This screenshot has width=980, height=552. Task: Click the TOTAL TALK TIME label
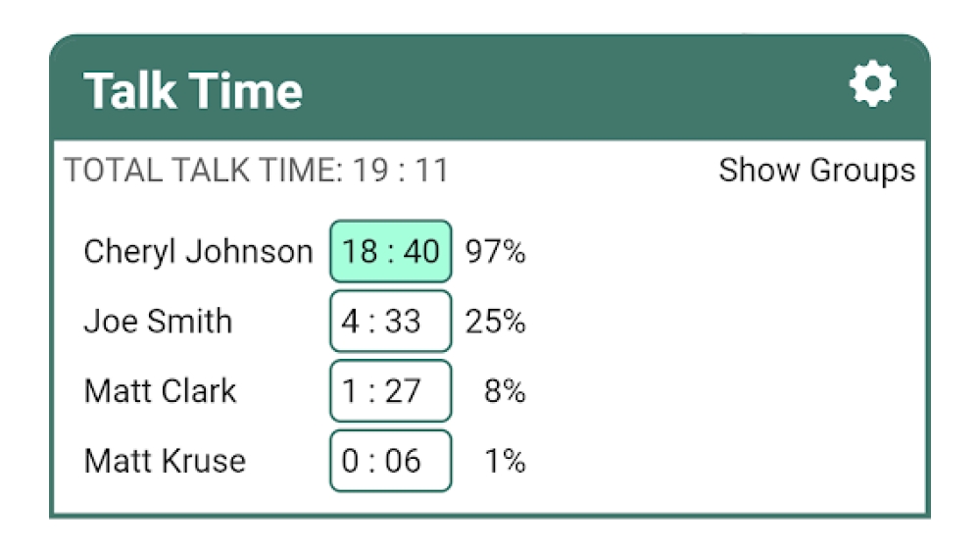coord(204,171)
